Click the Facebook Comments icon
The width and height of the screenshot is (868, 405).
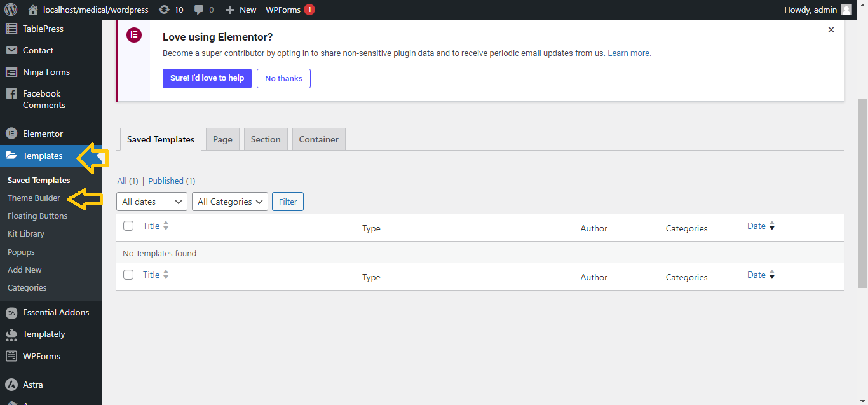tap(11, 93)
